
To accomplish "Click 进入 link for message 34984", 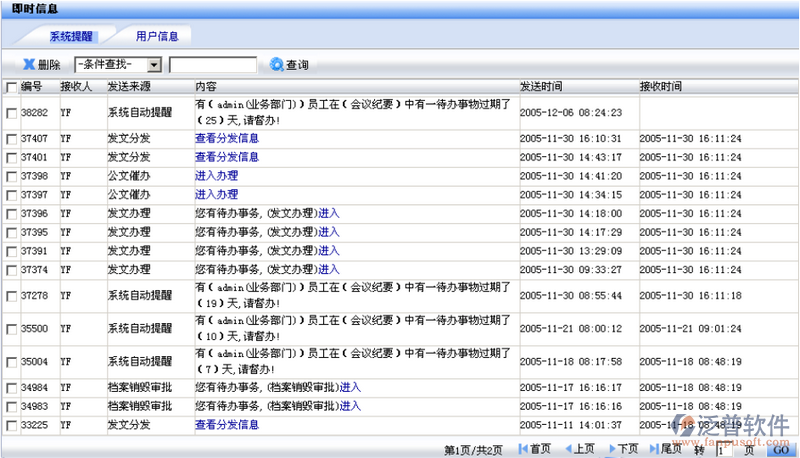I will click(350, 387).
